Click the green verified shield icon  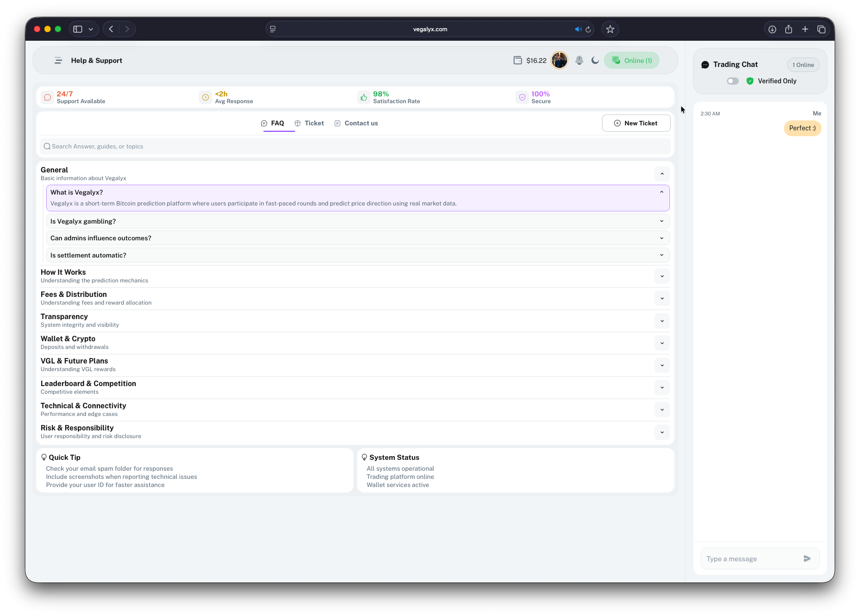coord(750,81)
